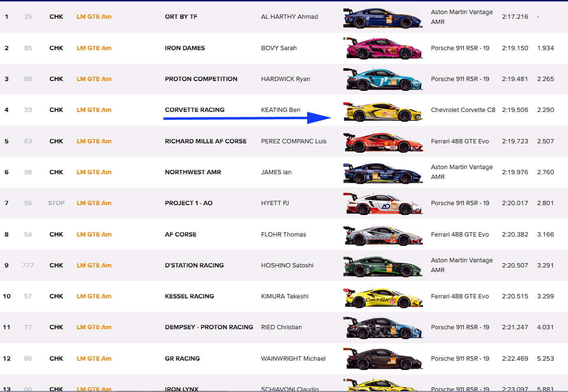Click the navy #25 Aston Martin car image
Viewport: 568px width, 392px height.
[383, 18]
